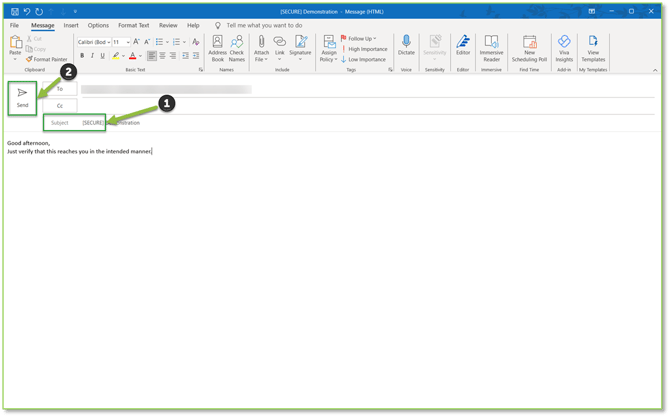Create a New Scheduling Poll

529,48
